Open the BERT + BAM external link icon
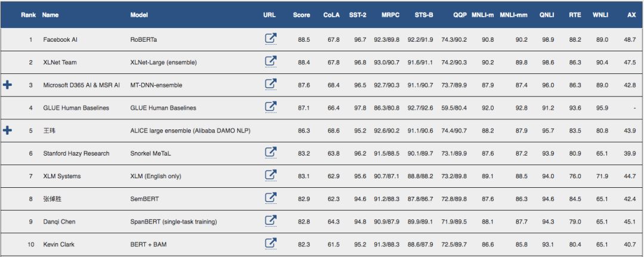The width and height of the screenshot is (644, 257). (x=271, y=243)
